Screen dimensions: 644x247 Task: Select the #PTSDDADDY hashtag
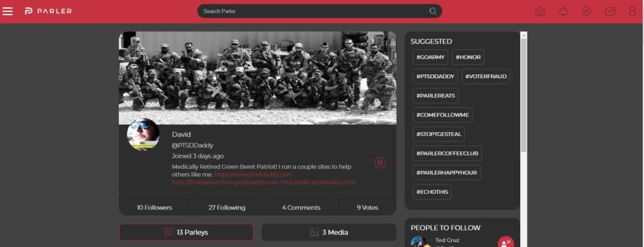click(435, 76)
